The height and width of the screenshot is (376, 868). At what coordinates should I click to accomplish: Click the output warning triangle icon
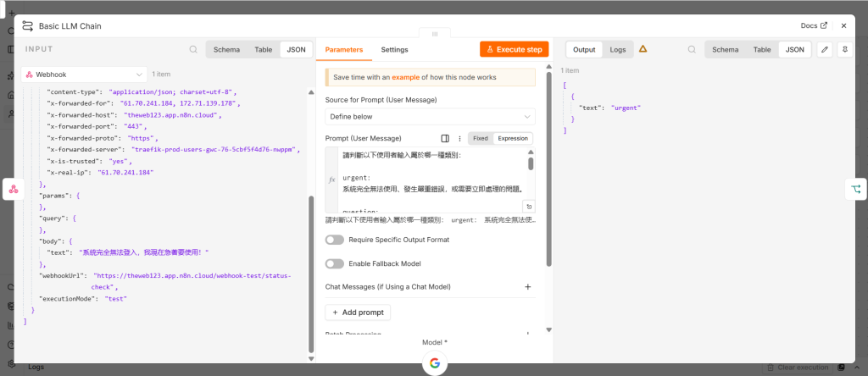pos(643,48)
